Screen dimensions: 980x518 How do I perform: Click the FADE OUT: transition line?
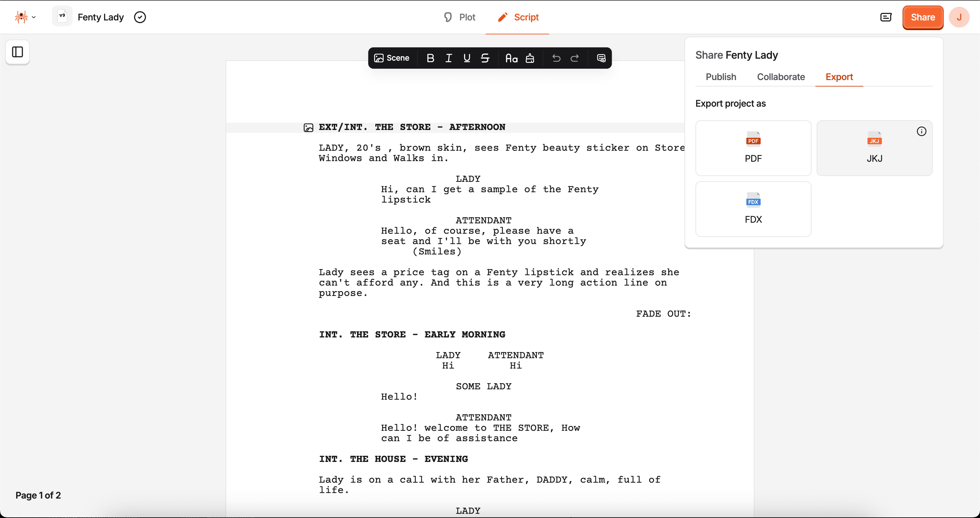pyautogui.click(x=663, y=313)
